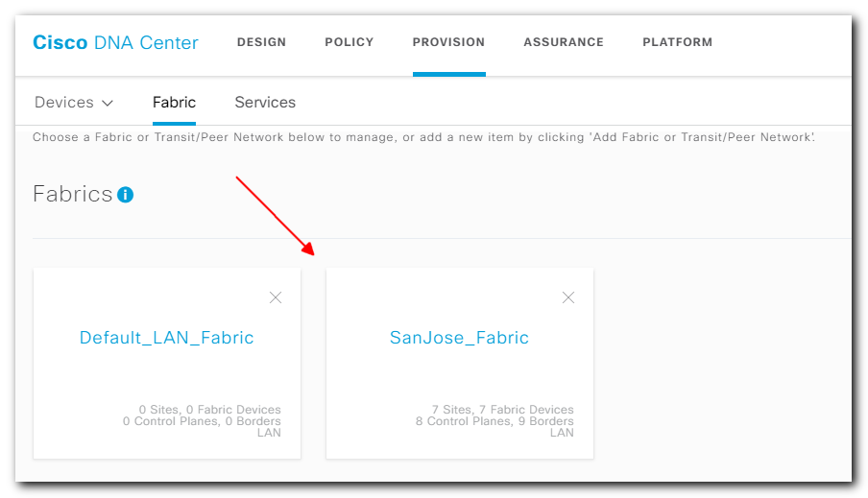Click '0 Sites, 0 Fabric Devices' text
868x498 pixels.
pyautogui.click(x=210, y=410)
